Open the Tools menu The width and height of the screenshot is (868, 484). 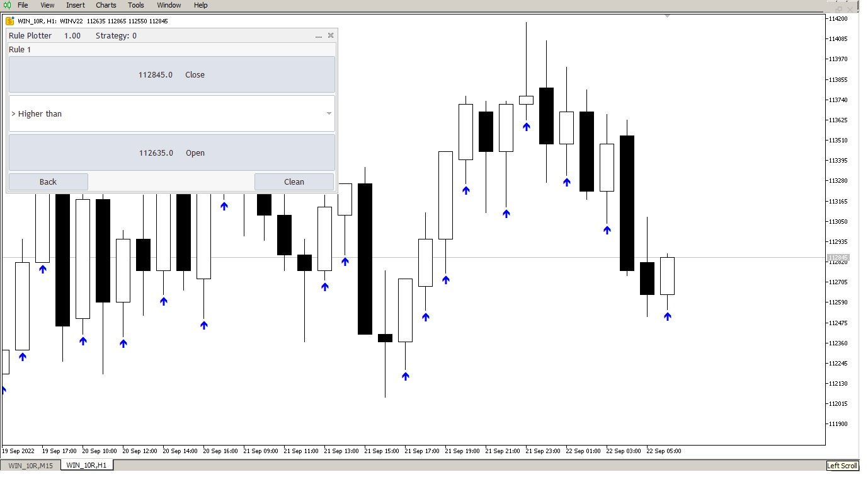(135, 5)
